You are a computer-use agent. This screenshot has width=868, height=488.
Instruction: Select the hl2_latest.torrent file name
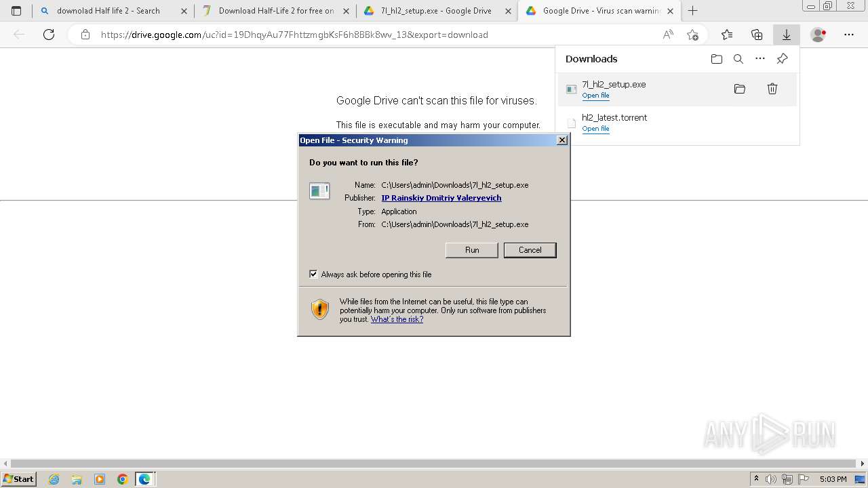[614, 117]
